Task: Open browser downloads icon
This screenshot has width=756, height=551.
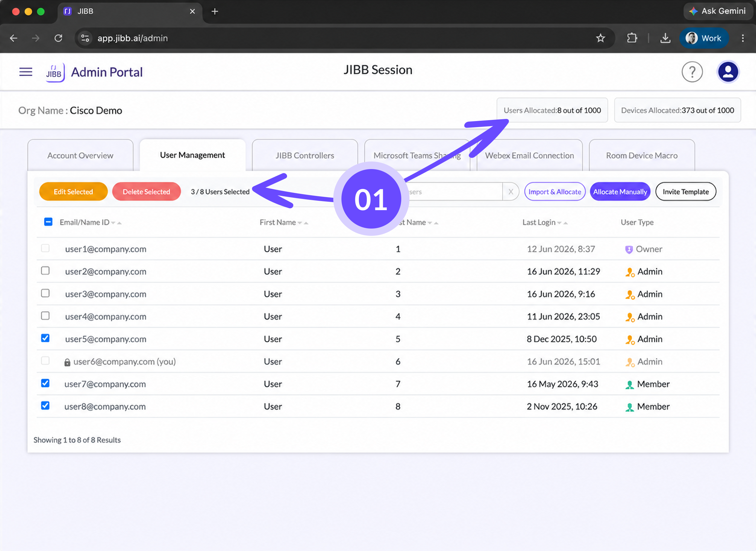Action: pos(665,38)
